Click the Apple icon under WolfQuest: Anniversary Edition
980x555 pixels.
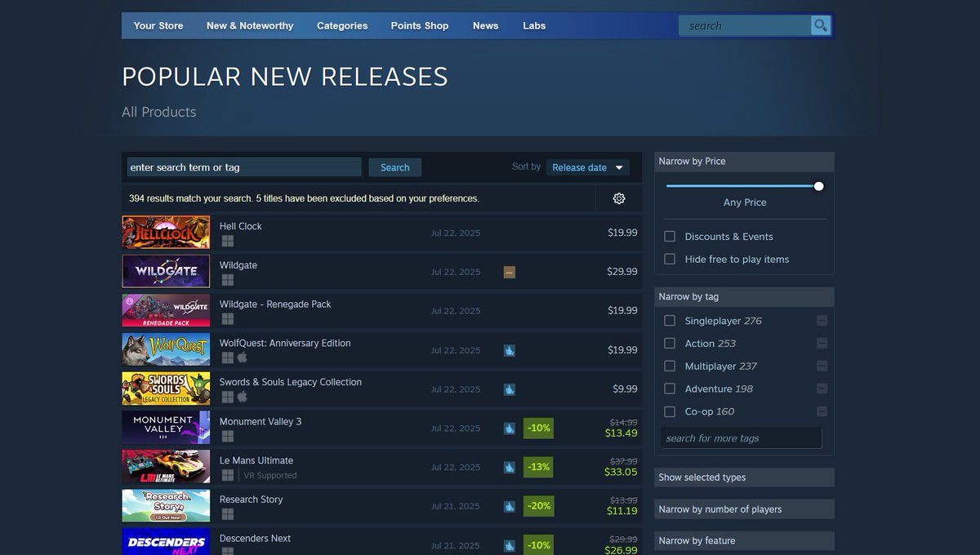click(x=242, y=357)
